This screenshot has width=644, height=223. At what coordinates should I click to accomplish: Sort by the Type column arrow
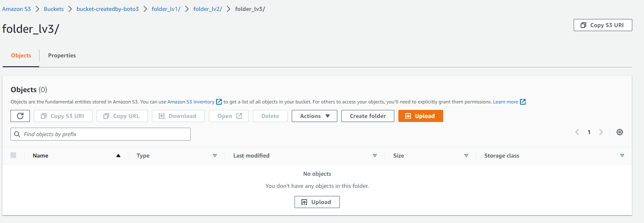pos(215,156)
